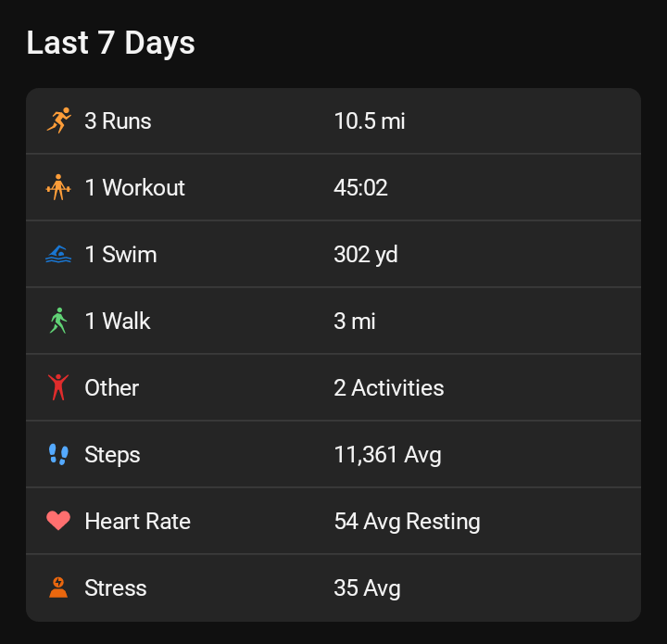Viewport: 667px width, 644px height.
Task: Click the 45:02 workout duration
Action: (x=360, y=187)
